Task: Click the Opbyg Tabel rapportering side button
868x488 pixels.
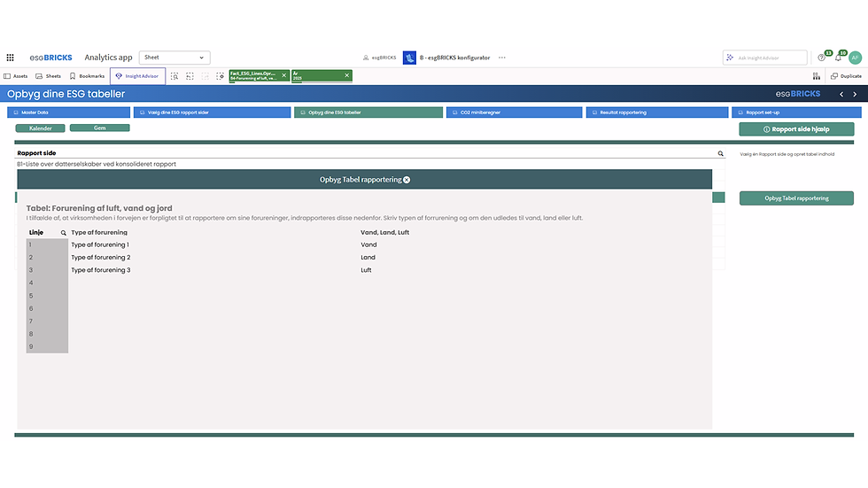Action: coord(796,198)
